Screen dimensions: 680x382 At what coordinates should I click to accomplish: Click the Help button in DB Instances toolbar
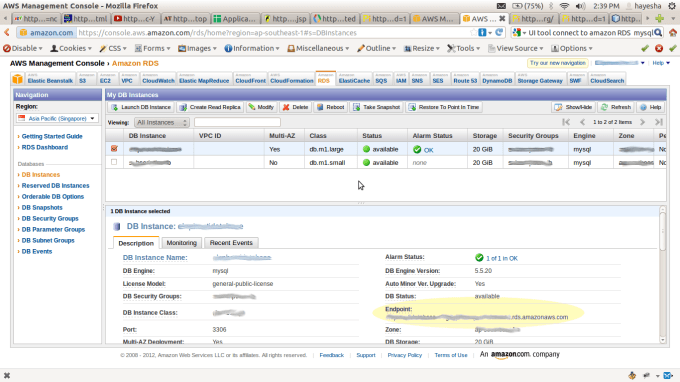coord(651,107)
